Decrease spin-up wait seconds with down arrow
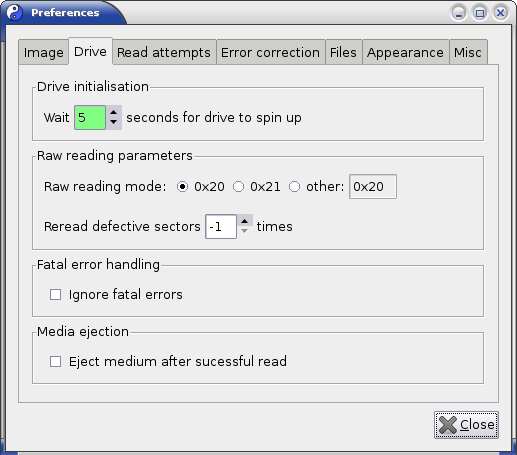Viewport: 517px width, 455px height. click(x=114, y=123)
